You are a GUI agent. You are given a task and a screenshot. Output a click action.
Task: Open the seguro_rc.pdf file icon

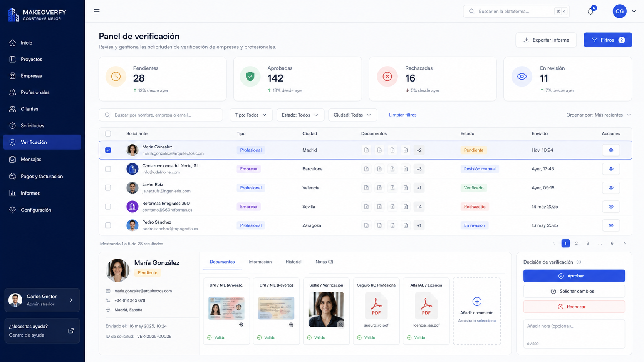tap(376, 306)
